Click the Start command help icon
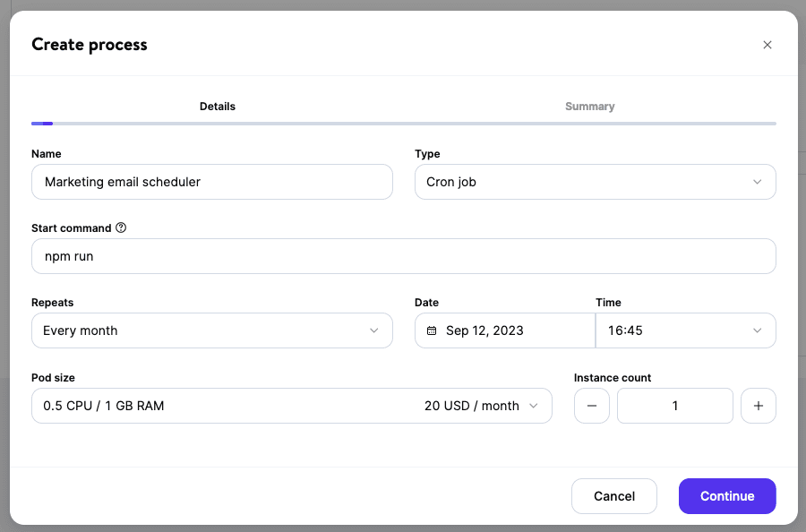This screenshot has width=806, height=532. (x=121, y=227)
